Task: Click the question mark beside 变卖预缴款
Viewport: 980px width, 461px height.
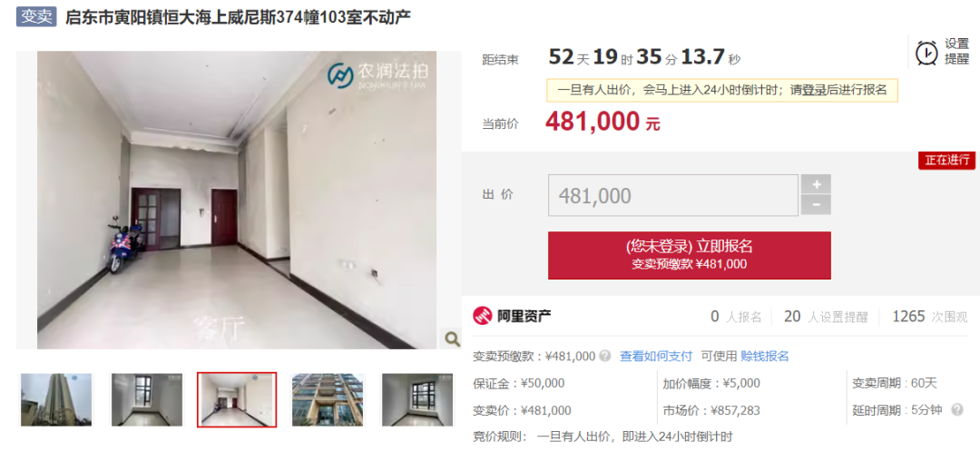Action: point(605,356)
